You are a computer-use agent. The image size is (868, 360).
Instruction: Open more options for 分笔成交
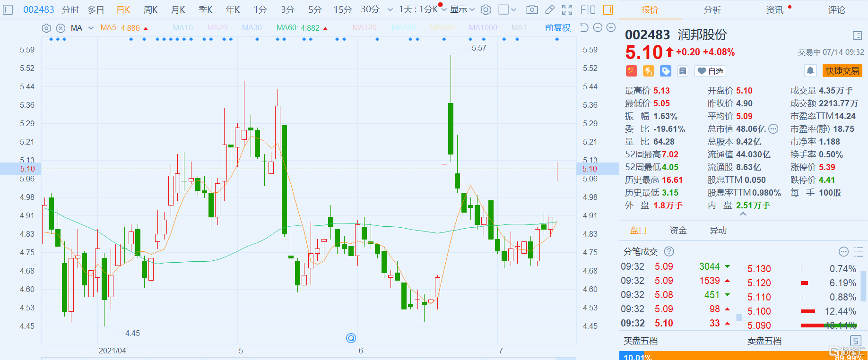pyautogui.click(x=843, y=251)
